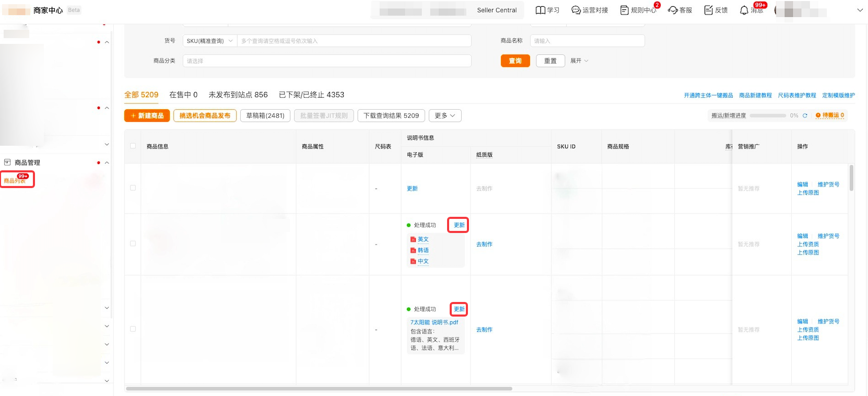Open the 反馈 feedback icon
The height and width of the screenshot is (396, 868).
pyautogui.click(x=708, y=10)
